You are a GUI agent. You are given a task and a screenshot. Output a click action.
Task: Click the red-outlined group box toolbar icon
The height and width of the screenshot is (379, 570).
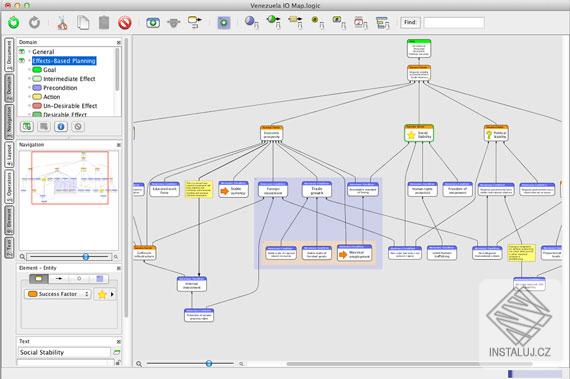tap(361, 23)
